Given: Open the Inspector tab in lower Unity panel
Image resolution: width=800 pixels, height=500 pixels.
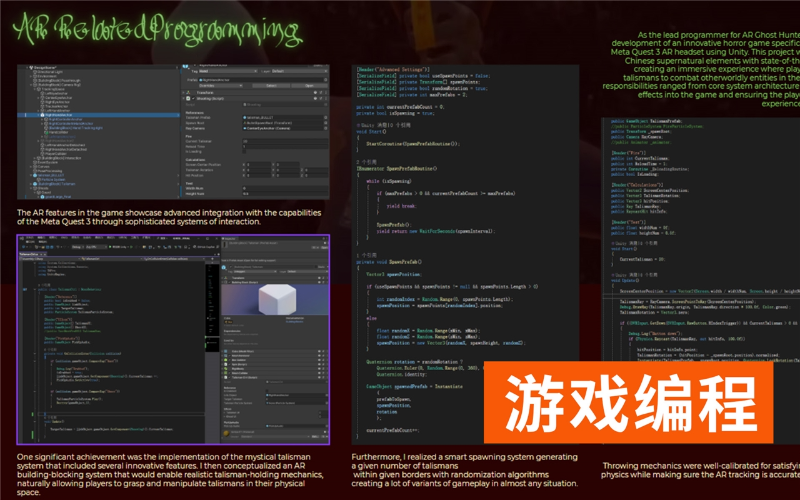Looking at the screenshot, I should pyautogui.click(x=229, y=239).
